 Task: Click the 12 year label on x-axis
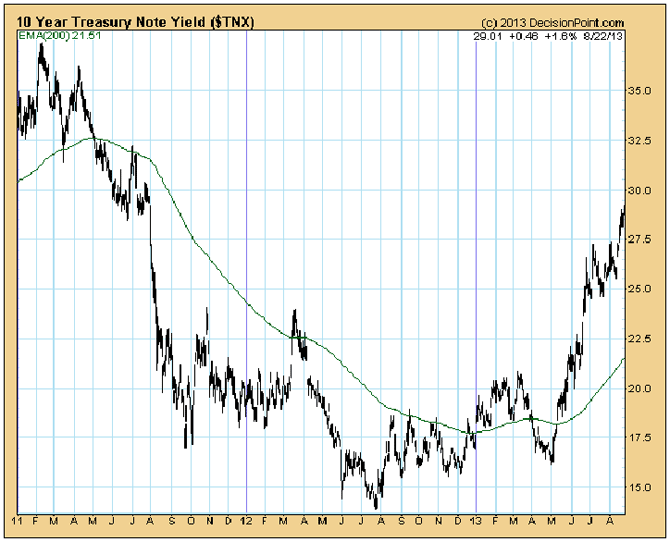point(247,521)
